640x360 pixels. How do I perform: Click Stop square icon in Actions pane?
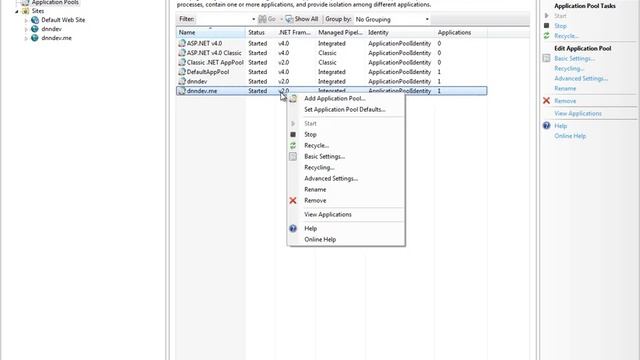click(x=547, y=26)
